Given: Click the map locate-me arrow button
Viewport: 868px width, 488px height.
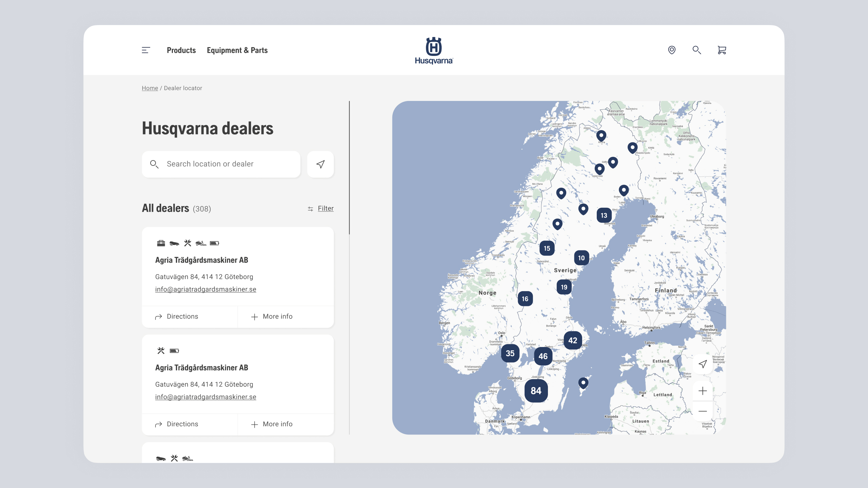Looking at the screenshot, I should (703, 364).
